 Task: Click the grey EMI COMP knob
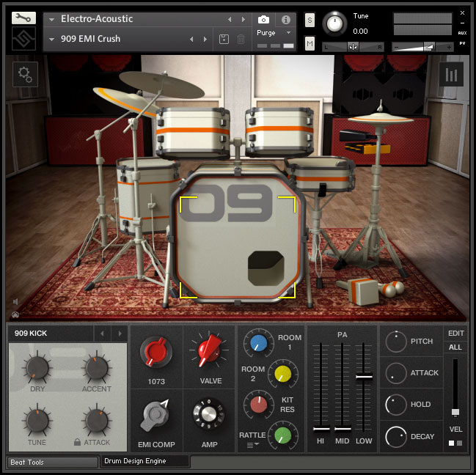tap(155, 415)
